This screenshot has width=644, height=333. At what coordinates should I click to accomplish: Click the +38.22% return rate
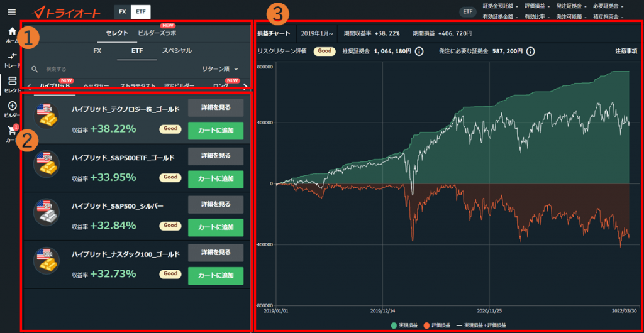[x=113, y=129]
